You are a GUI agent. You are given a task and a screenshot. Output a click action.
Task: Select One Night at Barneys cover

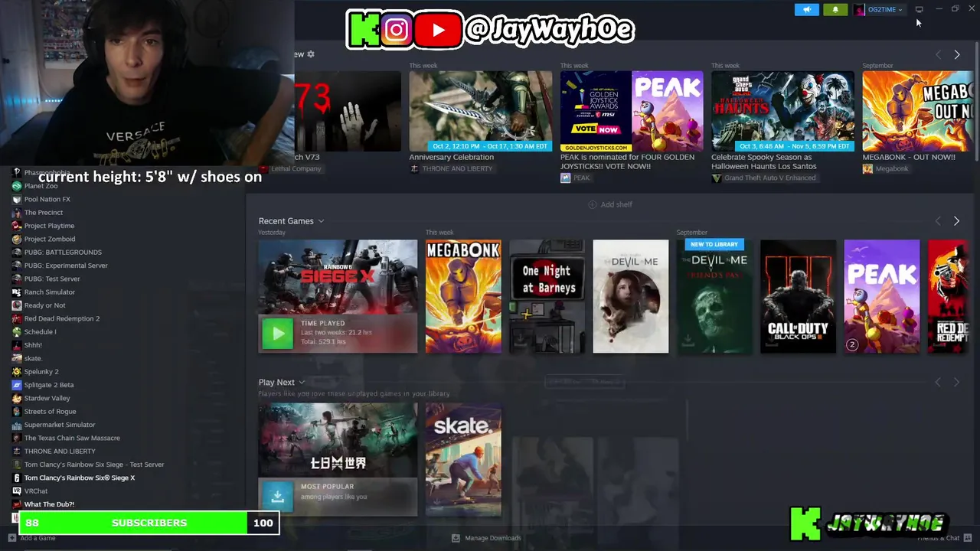tap(547, 297)
